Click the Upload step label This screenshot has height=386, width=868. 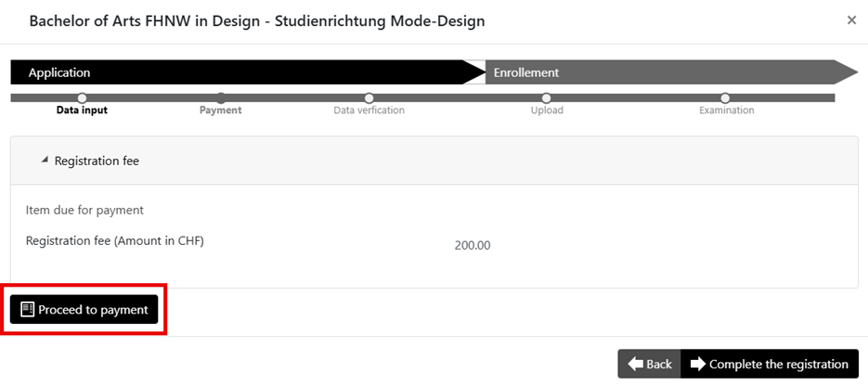point(547,110)
